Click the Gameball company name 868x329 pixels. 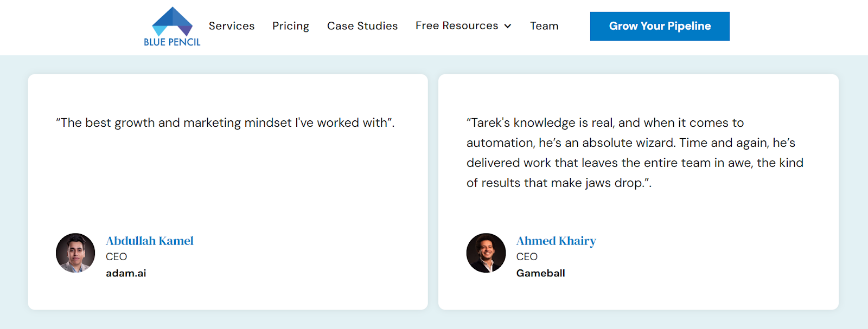[x=541, y=273]
